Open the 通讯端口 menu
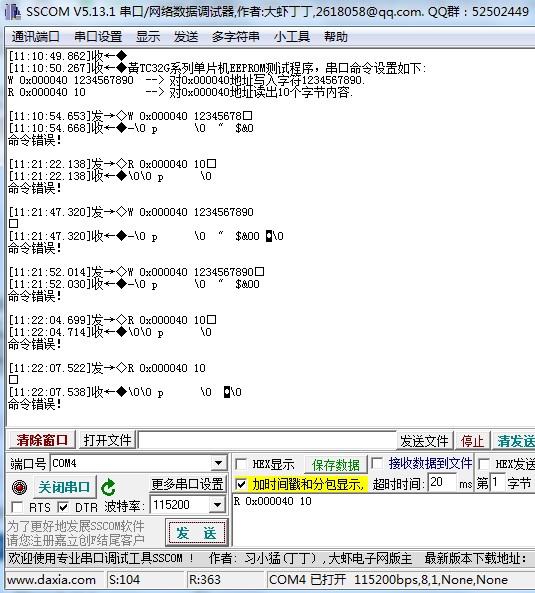Viewport: 535px width, 593px height. pyautogui.click(x=36, y=37)
